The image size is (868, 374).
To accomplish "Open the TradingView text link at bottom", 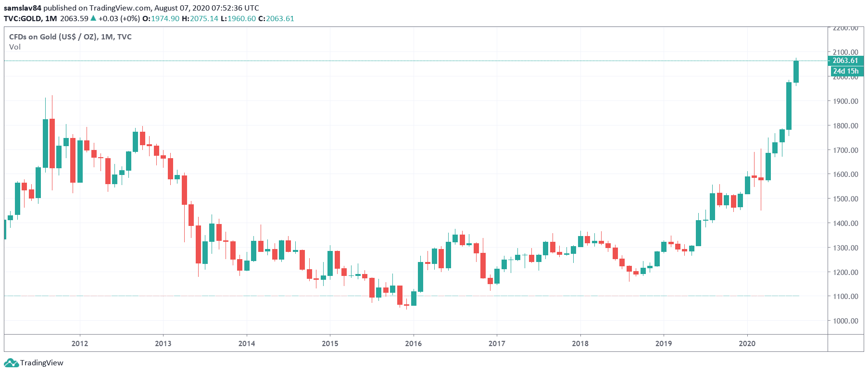I will (42, 362).
